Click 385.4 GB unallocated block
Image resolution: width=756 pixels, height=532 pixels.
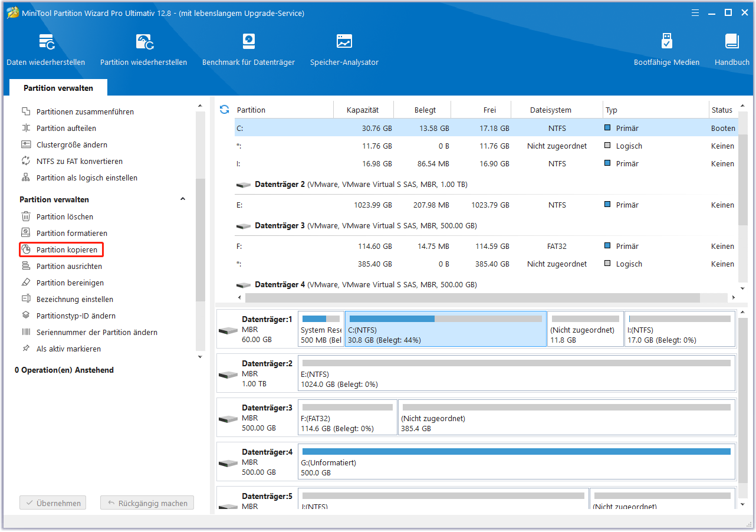(x=567, y=418)
